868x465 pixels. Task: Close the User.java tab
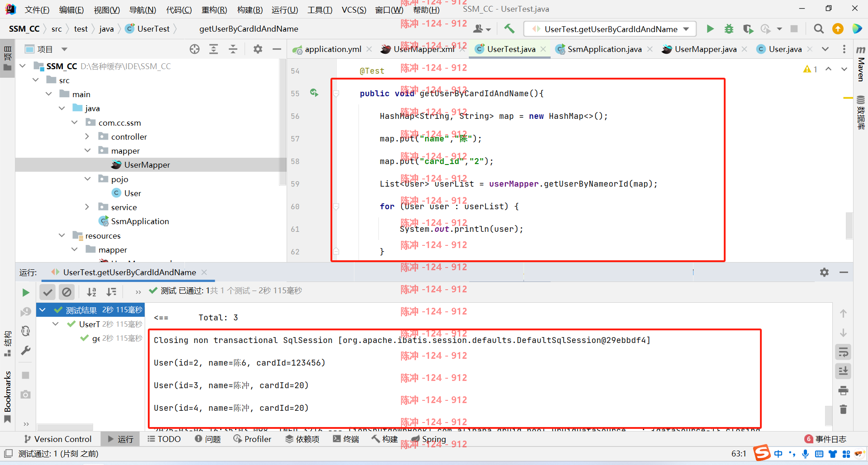(810, 49)
